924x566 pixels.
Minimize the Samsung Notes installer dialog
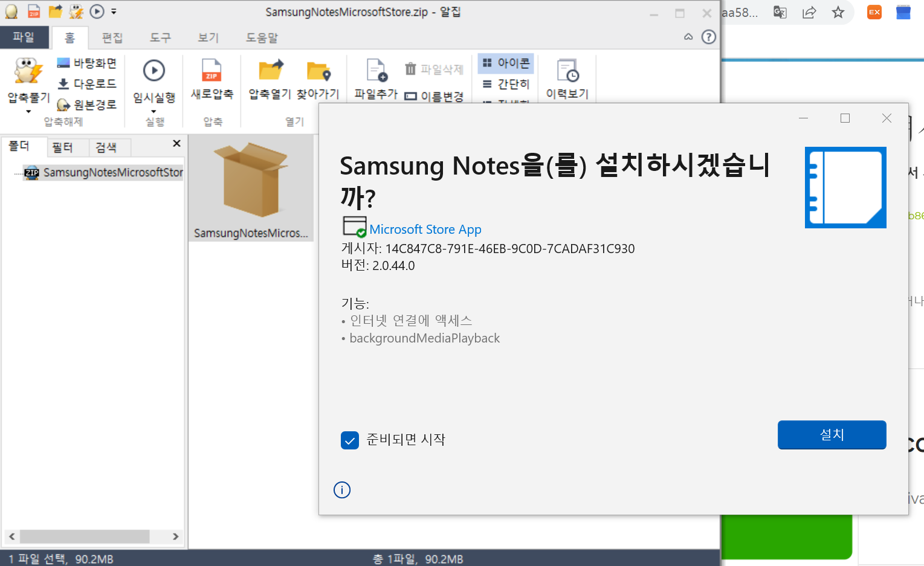(803, 118)
